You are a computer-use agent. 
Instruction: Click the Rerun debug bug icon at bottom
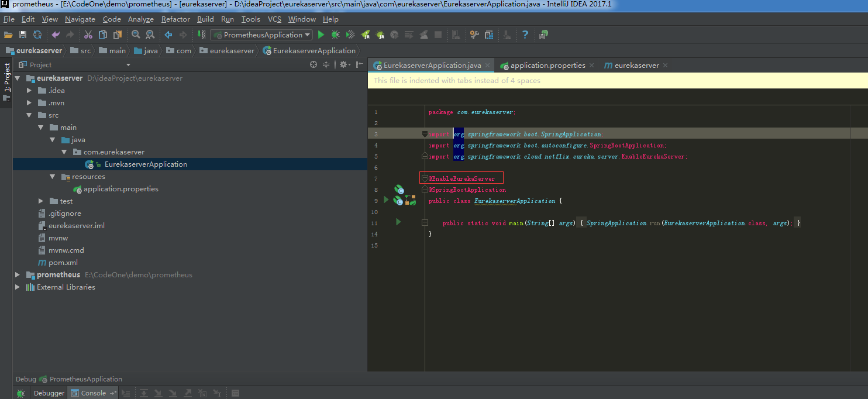pos(21,393)
